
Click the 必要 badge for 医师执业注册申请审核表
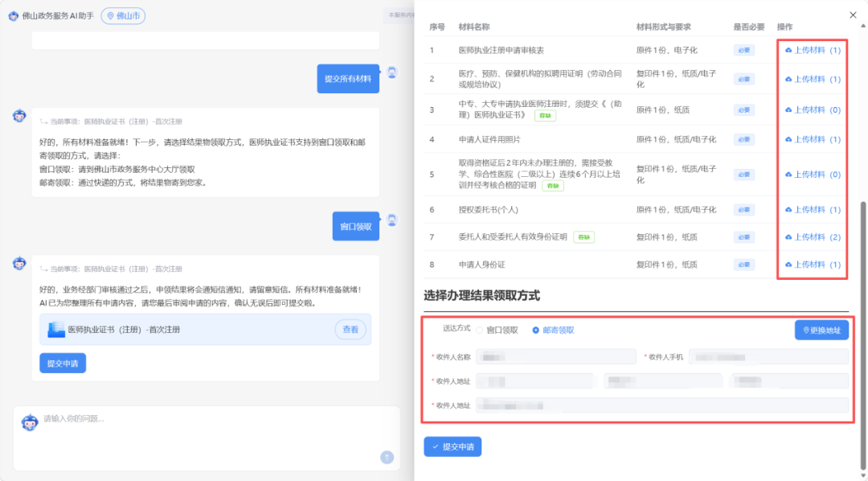pyautogui.click(x=744, y=50)
